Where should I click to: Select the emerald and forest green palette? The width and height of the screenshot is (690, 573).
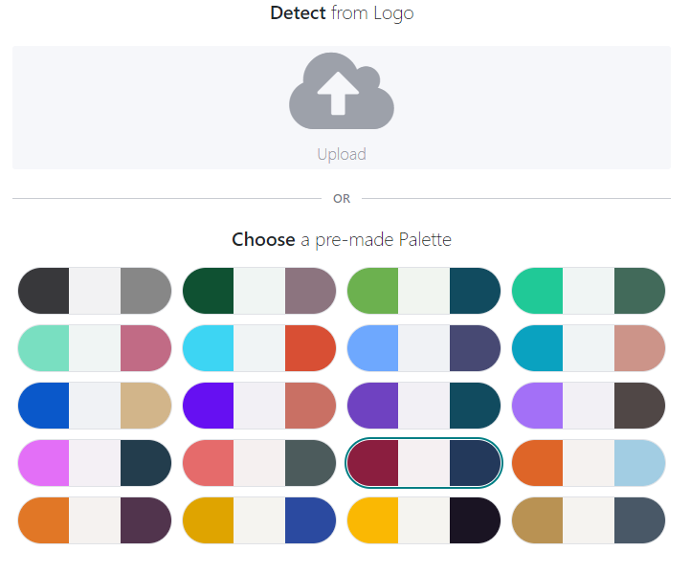click(588, 291)
